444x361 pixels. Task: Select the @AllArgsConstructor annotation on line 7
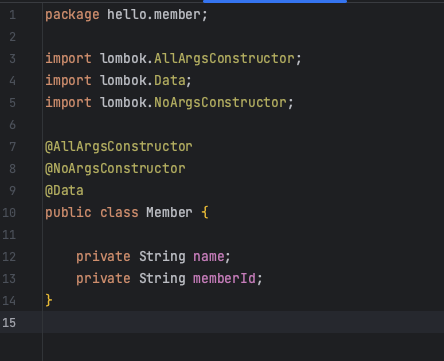(119, 147)
